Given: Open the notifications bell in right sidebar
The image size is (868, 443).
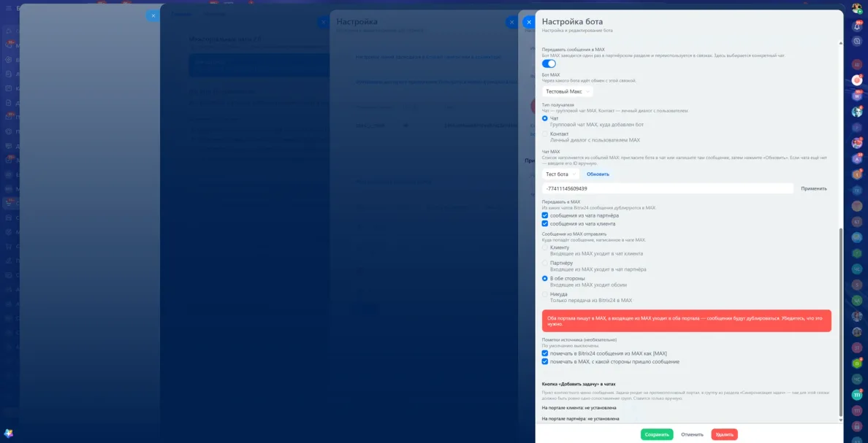Looking at the screenshot, I should click(857, 26).
